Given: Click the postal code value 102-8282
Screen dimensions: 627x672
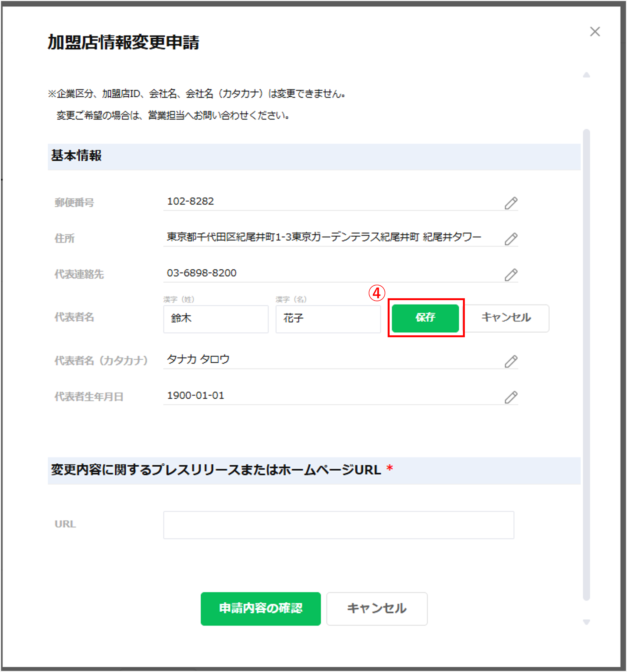Looking at the screenshot, I should tap(190, 201).
